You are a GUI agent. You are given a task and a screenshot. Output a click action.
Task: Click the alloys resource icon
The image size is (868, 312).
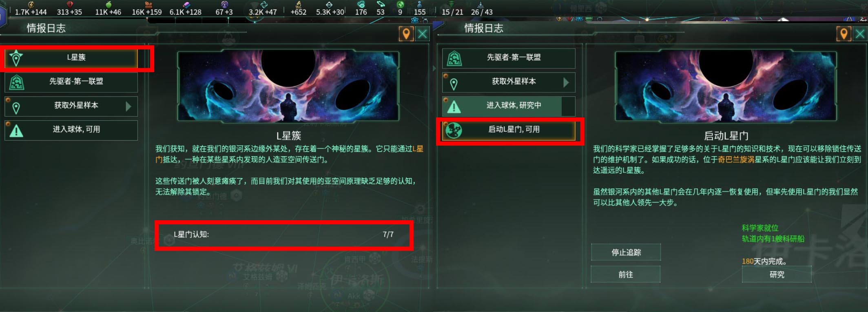coord(186,4)
